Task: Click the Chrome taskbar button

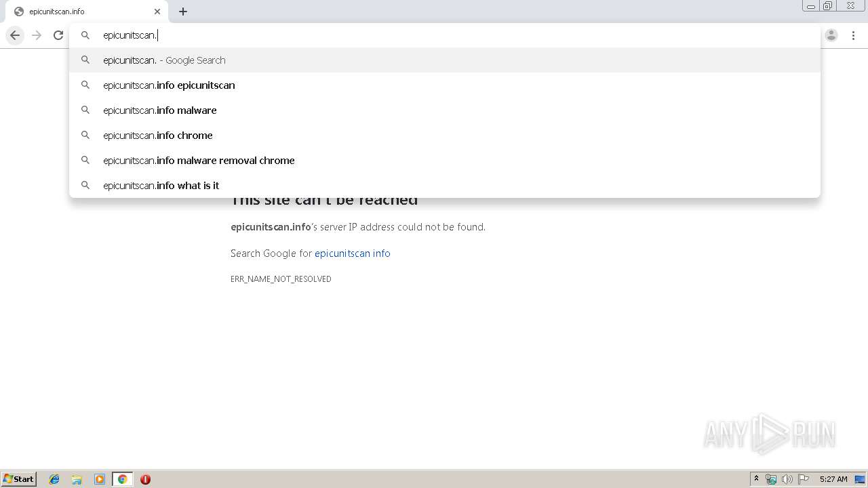Action: coord(122,479)
